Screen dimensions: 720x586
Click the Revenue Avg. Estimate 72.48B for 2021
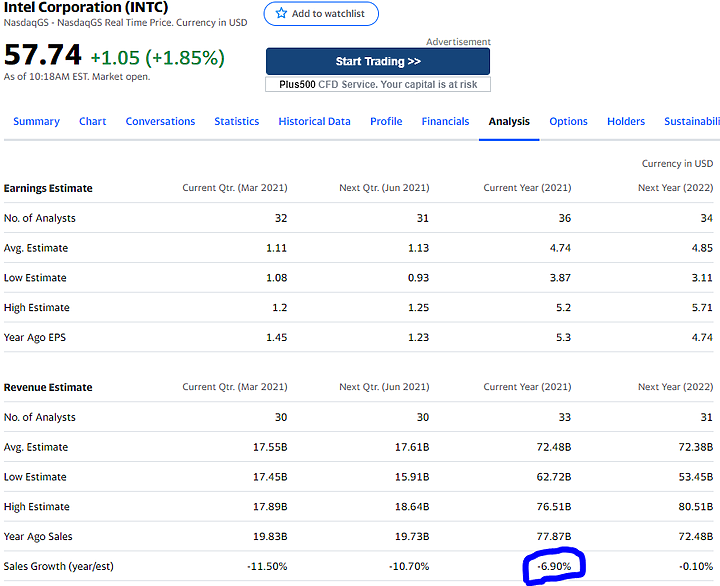554,447
